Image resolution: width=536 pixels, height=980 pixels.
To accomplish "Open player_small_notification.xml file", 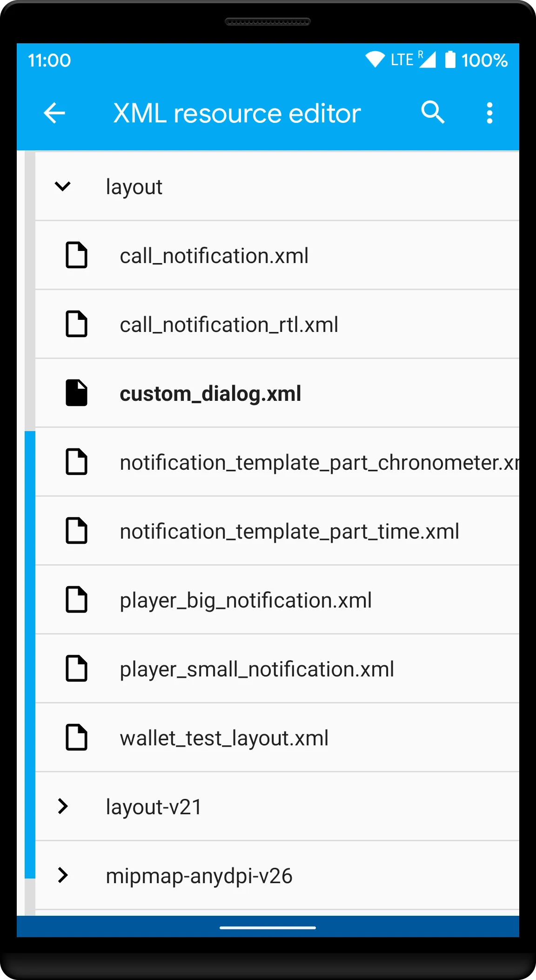I will coord(277,669).
